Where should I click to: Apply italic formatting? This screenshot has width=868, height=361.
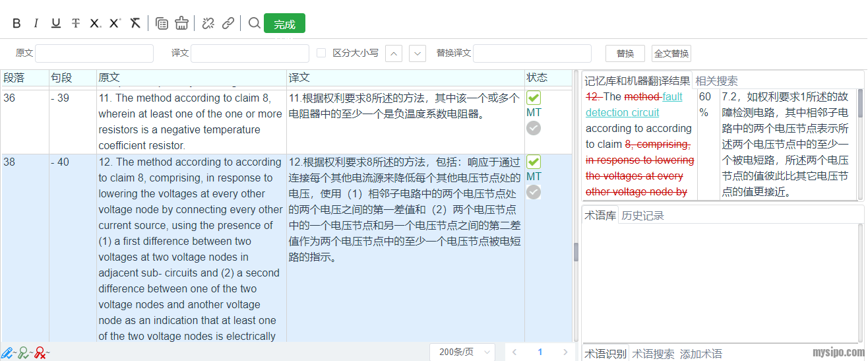pyautogui.click(x=36, y=24)
